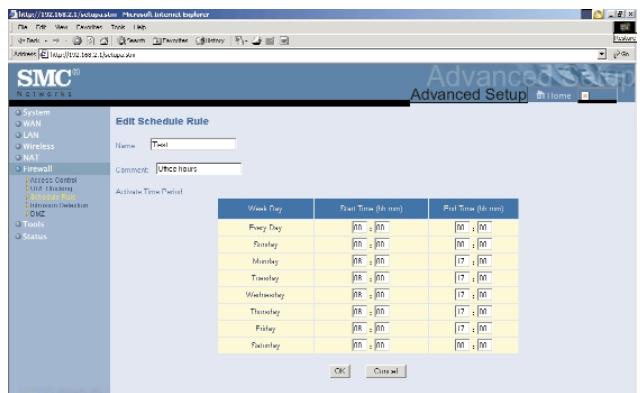
Task: Open the System section in the sidebar
Action: [36, 112]
